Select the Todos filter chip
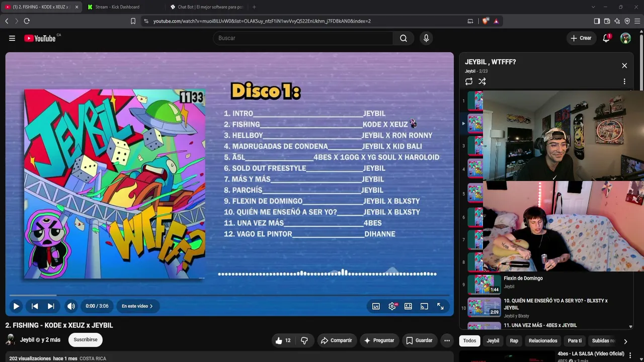The height and width of the screenshot is (362, 644). pyautogui.click(x=469, y=341)
